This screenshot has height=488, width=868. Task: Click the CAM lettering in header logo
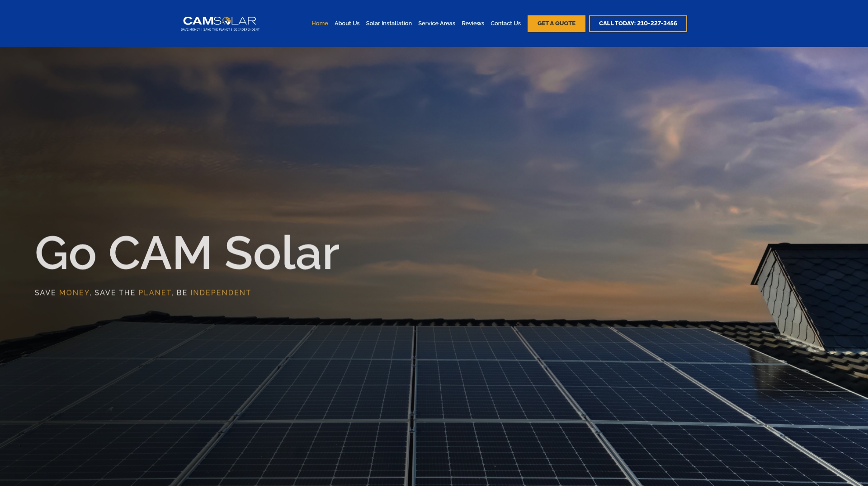coord(198,21)
